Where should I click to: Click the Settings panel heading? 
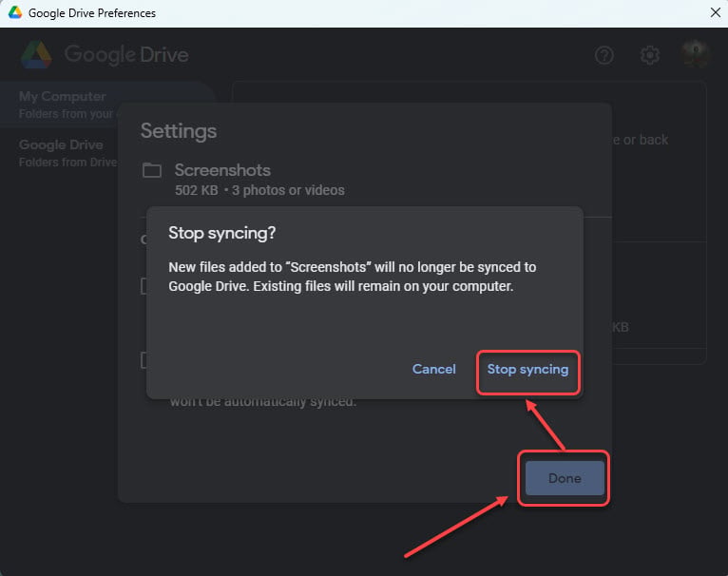179,131
